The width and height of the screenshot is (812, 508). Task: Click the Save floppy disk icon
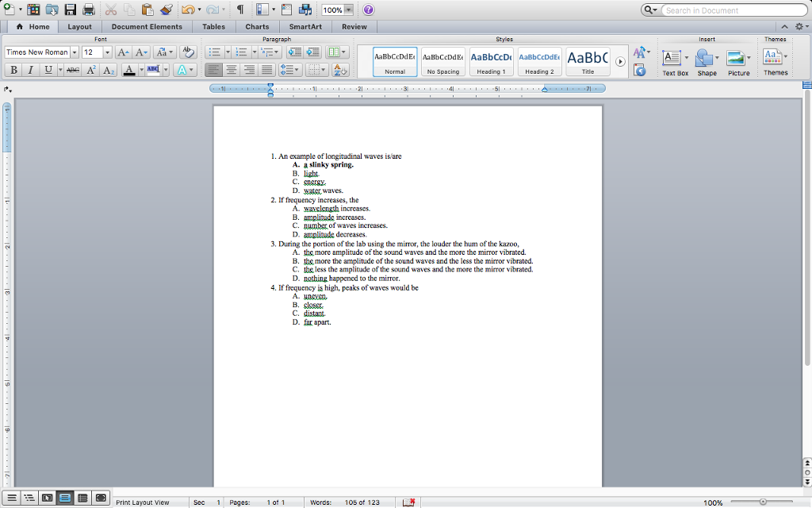click(70, 10)
